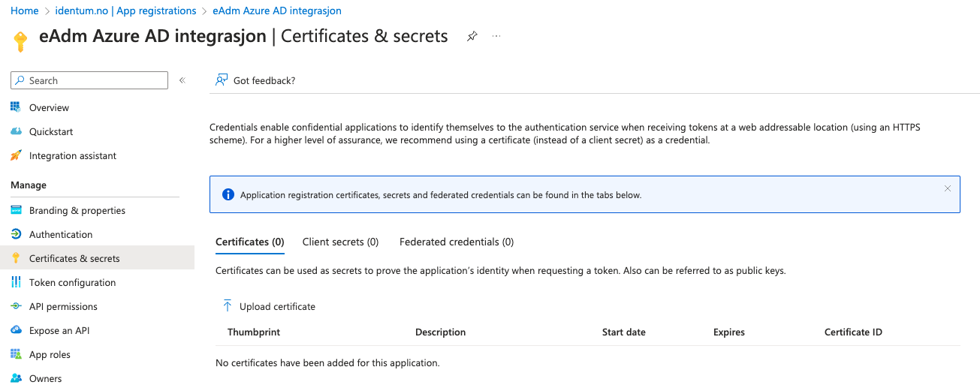
Task: Click the Owners people icon
Action: (16, 378)
